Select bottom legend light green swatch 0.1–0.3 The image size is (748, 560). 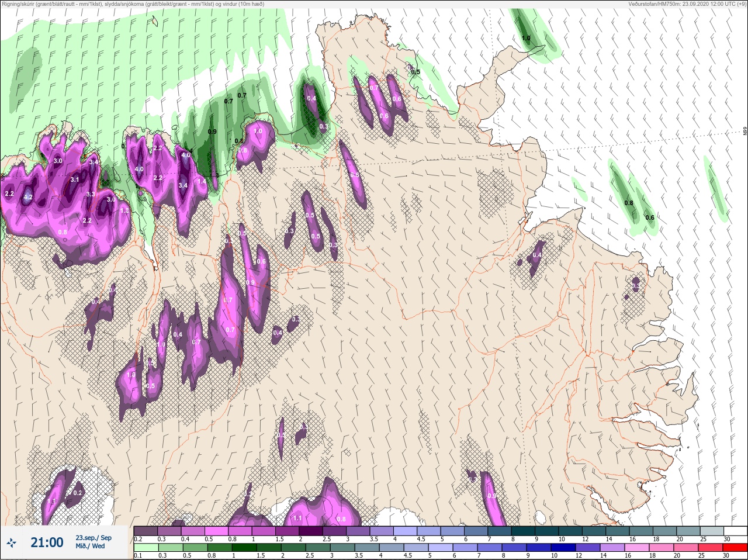tap(146, 548)
